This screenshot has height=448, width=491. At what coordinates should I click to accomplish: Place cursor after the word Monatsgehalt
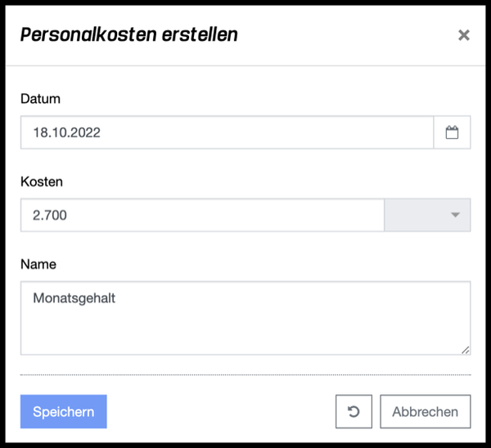click(x=116, y=298)
